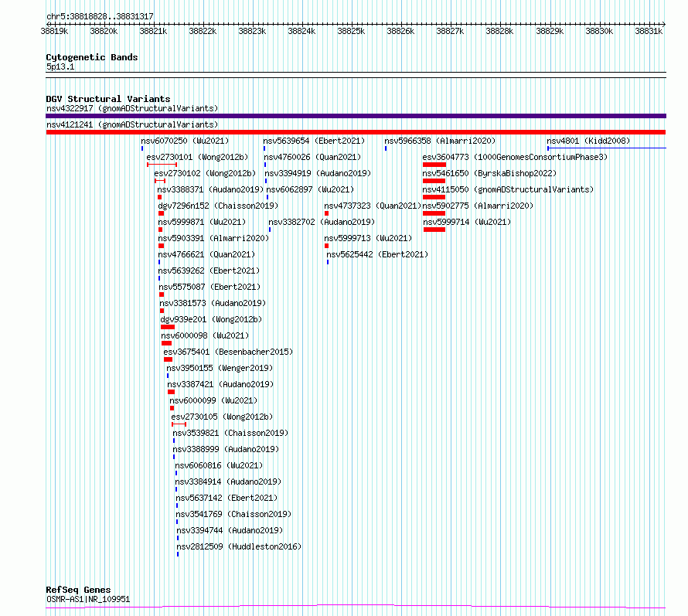The height and width of the screenshot is (616, 688).
Task: Select the DGV Structural Variants heading
Action: (x=108, y=99)
